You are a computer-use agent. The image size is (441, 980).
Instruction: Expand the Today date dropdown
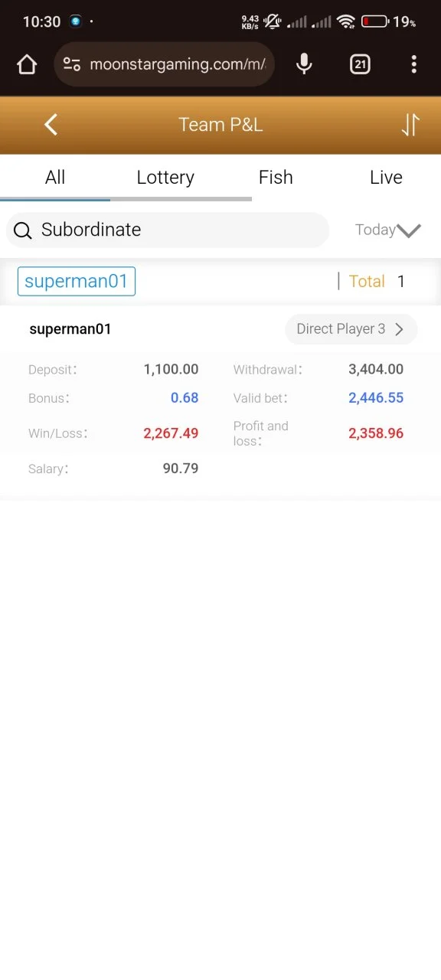(x=388, y=230)
